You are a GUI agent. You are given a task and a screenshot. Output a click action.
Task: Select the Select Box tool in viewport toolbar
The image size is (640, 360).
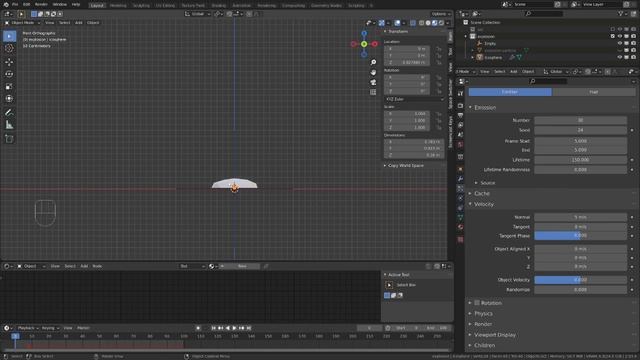(x=9, y=36)
